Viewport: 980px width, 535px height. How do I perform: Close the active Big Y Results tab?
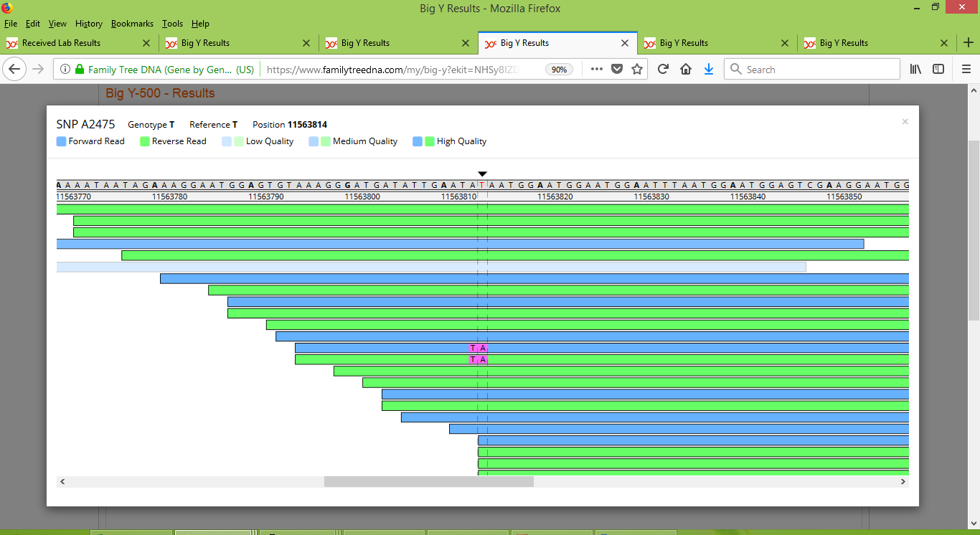pos(624,43)
